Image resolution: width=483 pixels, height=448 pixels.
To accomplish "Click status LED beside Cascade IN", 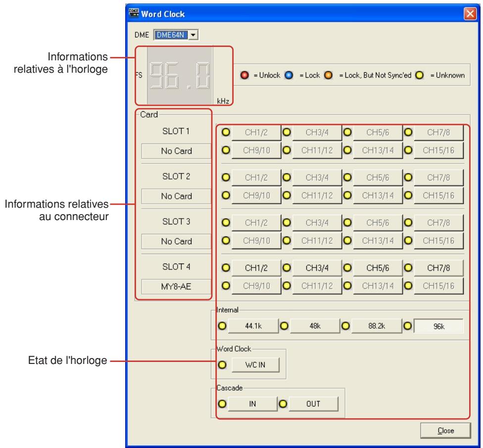I will (222, 403).
